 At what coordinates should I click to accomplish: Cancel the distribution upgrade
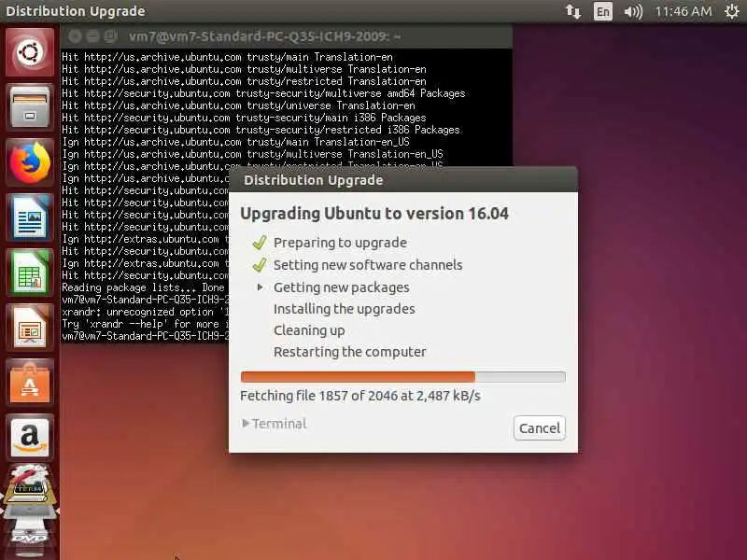pos(540,428)
